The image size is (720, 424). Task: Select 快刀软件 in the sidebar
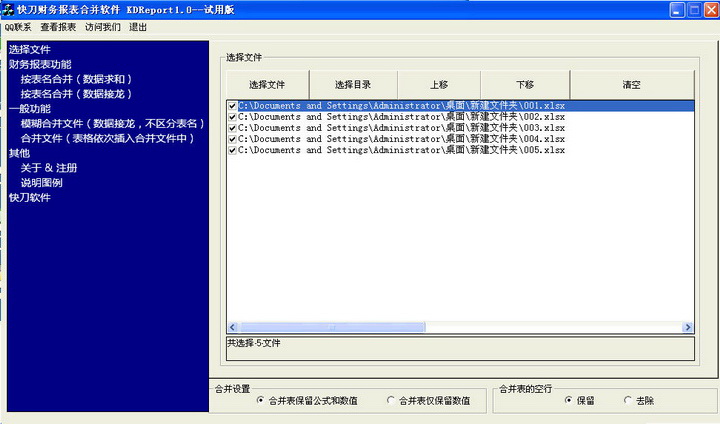pos(30,198)
